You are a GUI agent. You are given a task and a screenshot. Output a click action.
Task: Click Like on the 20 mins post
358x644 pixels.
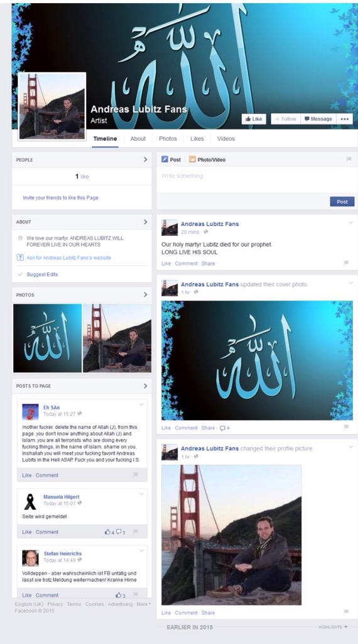tap(166, 264)
